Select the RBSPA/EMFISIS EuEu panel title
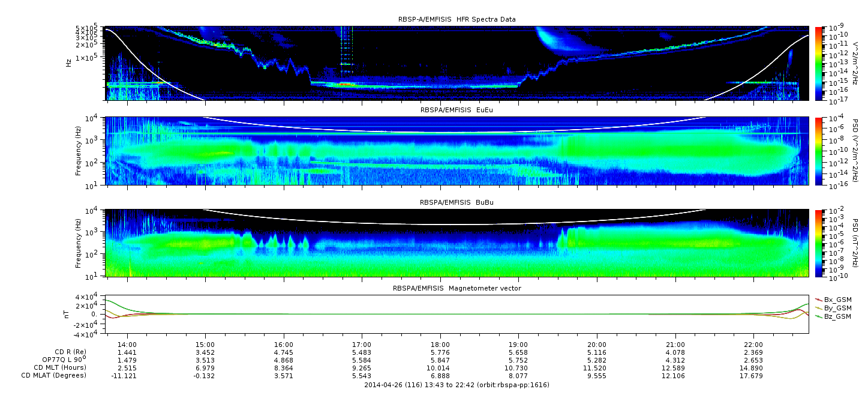868x395 pixels. pyautogui.click(x=456, y=110)
